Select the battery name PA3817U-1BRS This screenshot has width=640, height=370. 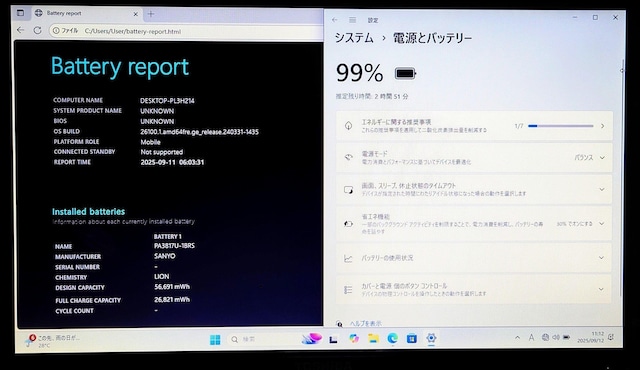coord(174,246)
